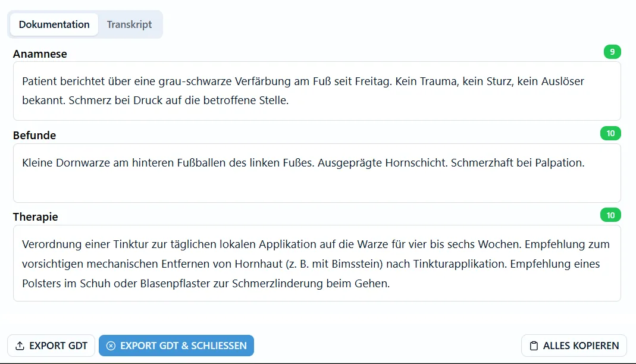Screen dimensions: 636x364
Task: Click the Therapie section heading
Action: point(35,217)
